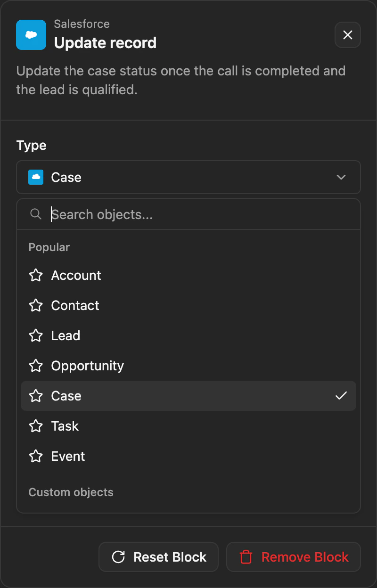Click the magnifying glass search icon
The height and width of the screenshot is (588, 377).
click(x=36, y=214)
